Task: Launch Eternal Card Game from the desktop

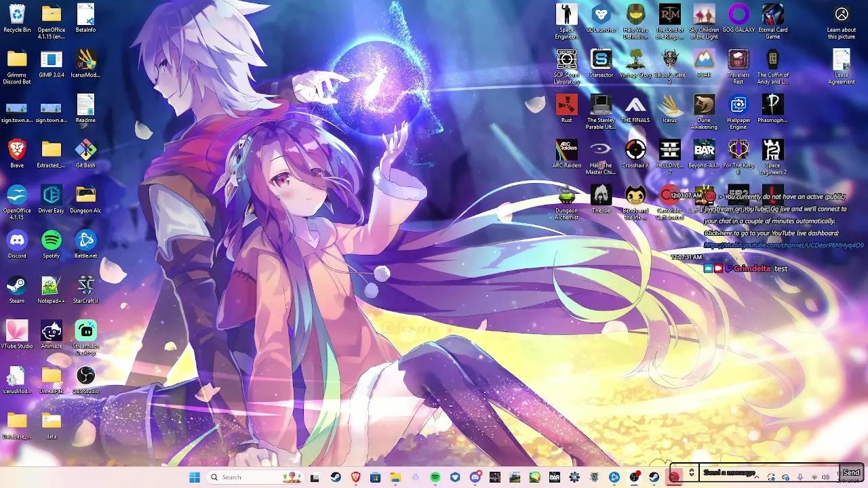Action: coord(772,22)
